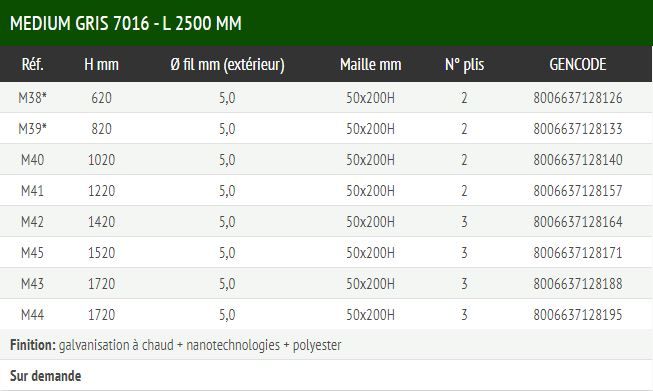The width and height of the screenshot is (653, 391).
Task: Click the 'N° plis' column header
Action: coord(464,65)
